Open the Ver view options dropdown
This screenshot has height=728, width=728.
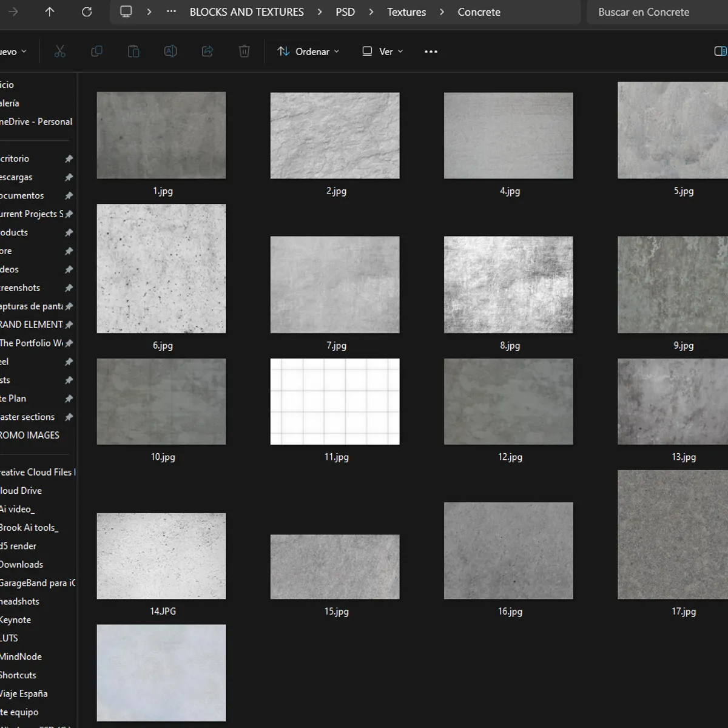pyautogui.click(x=382, y=51)
